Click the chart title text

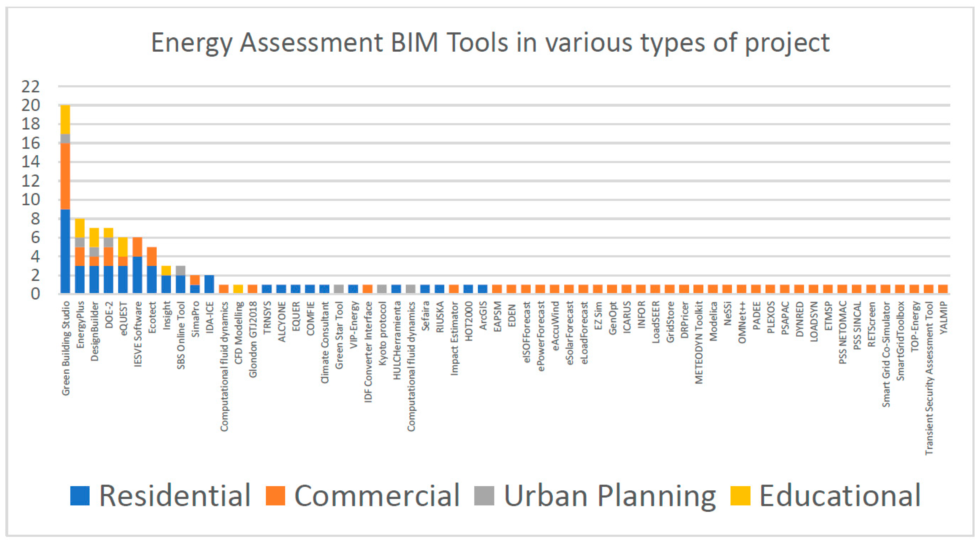click(490, 42)
